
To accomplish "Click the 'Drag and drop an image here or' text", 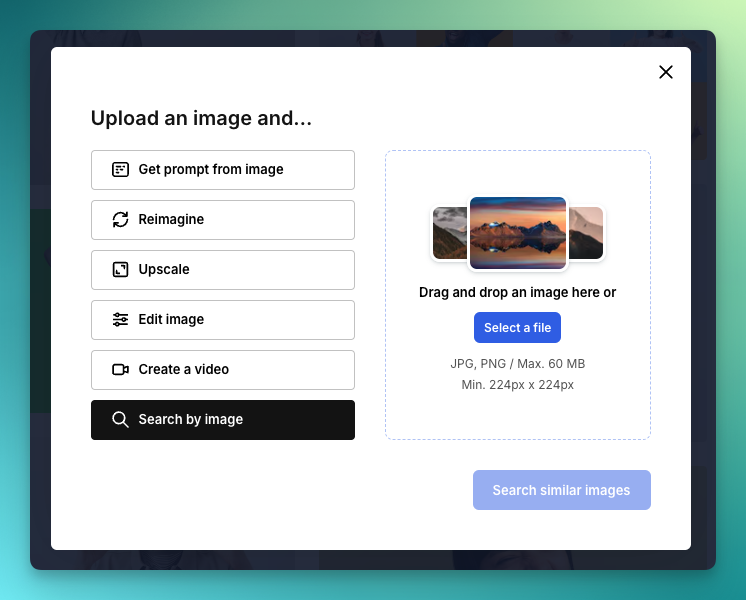I will point(517,292).
